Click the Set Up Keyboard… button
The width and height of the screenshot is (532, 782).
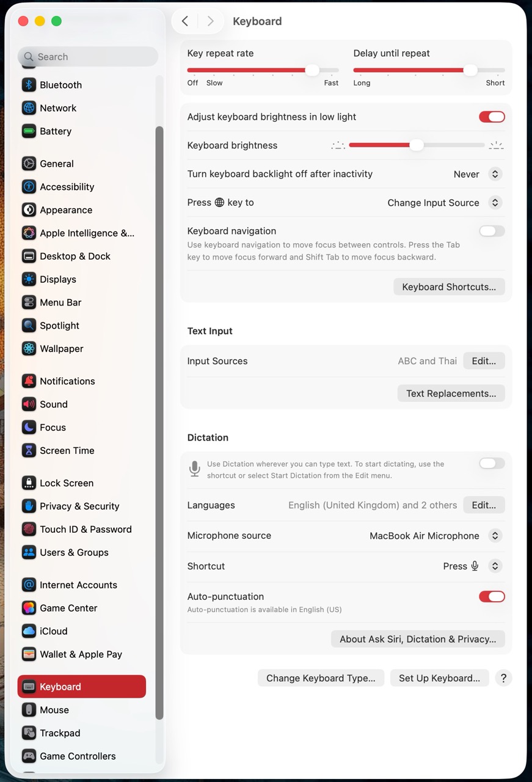[x=439, y=678]
